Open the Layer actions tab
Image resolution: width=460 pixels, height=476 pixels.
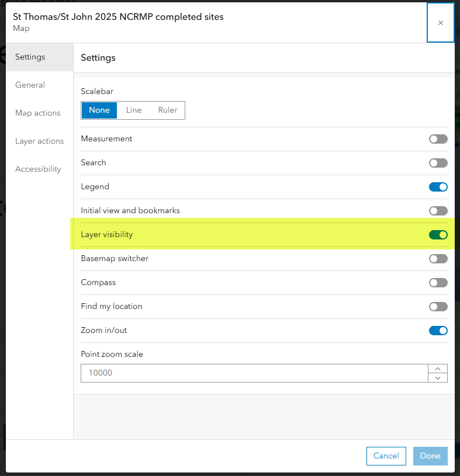coord(40,141)
